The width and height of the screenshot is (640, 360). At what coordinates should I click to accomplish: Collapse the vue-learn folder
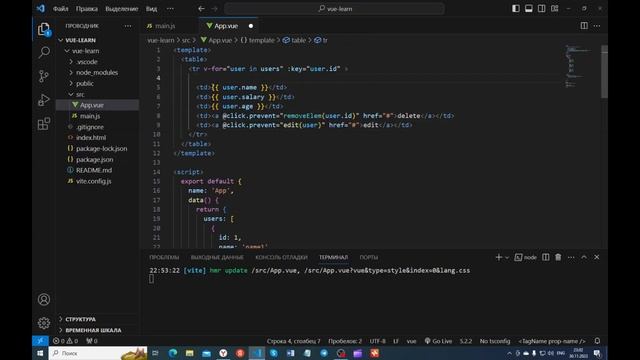click(67, 51)
